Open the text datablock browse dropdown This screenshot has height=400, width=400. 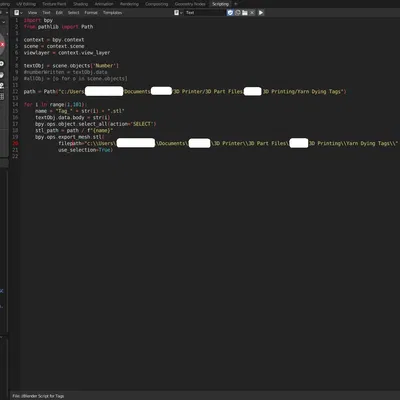point(178,13)
